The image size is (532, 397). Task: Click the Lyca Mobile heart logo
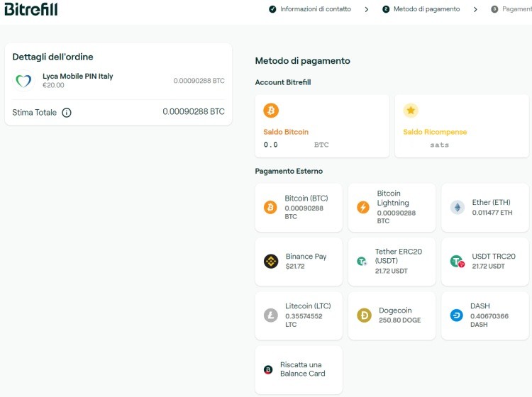coord(23,81)
